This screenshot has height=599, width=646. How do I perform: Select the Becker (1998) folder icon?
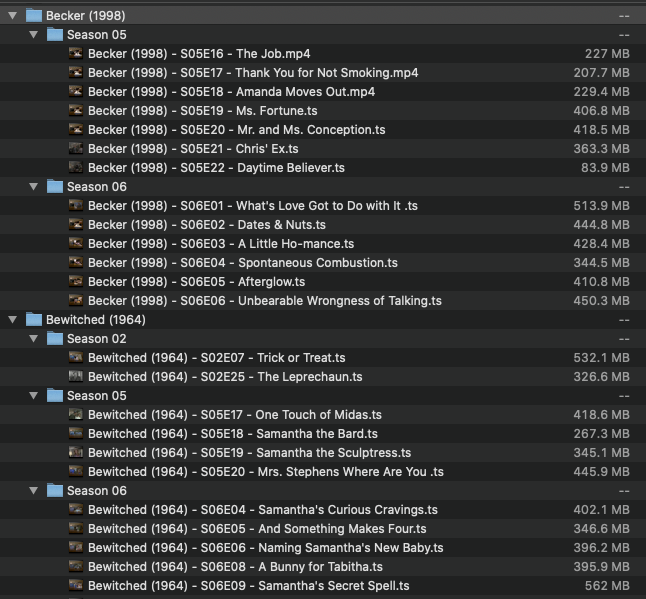(34, 16)
